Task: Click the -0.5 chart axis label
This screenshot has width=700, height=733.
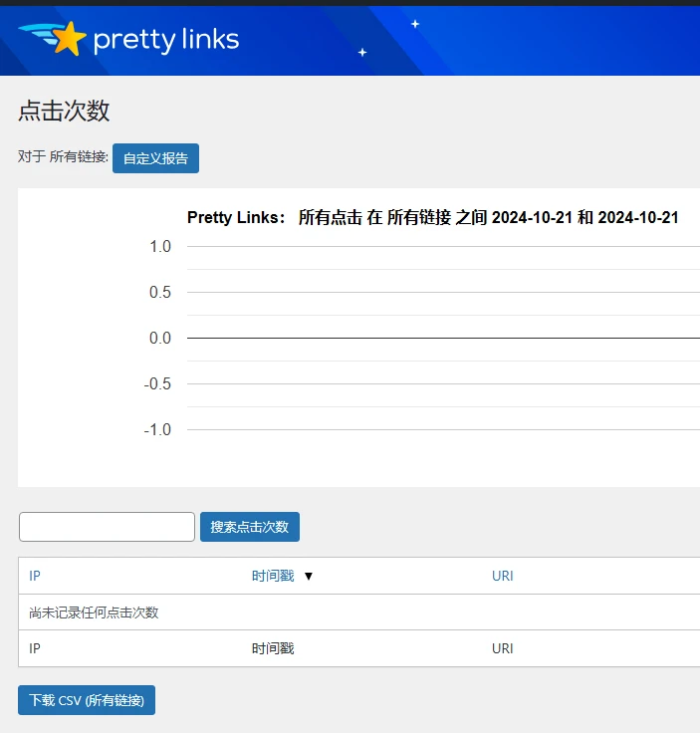Action: point(157,383)
